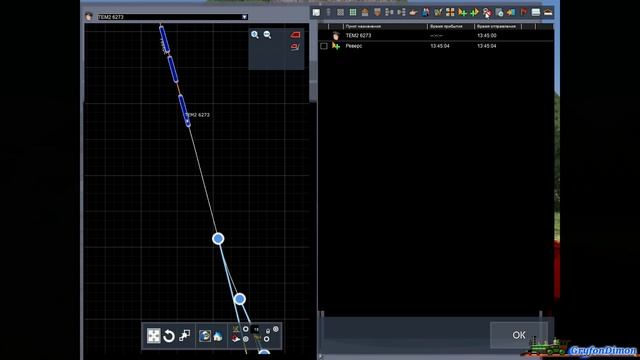Tick the checkbox for the Реверс row

[x=324, y=46]
